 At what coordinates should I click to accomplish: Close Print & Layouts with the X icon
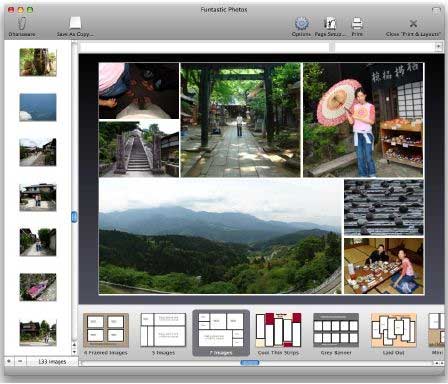click(x=413, y=23)
